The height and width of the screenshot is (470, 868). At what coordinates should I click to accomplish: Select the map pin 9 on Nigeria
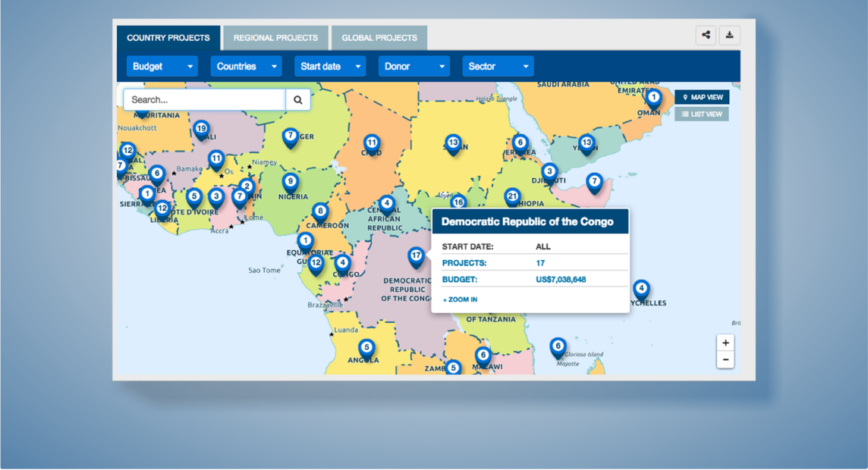tap(290, 183)
